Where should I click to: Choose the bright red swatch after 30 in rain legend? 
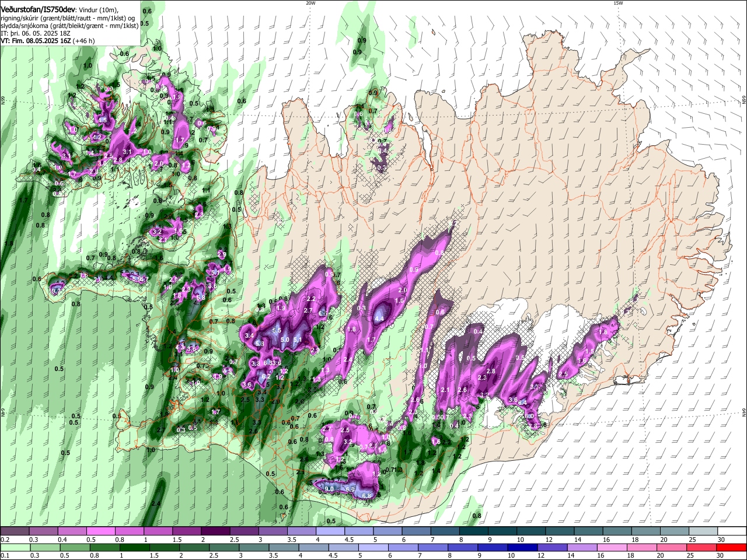point(732,547)
